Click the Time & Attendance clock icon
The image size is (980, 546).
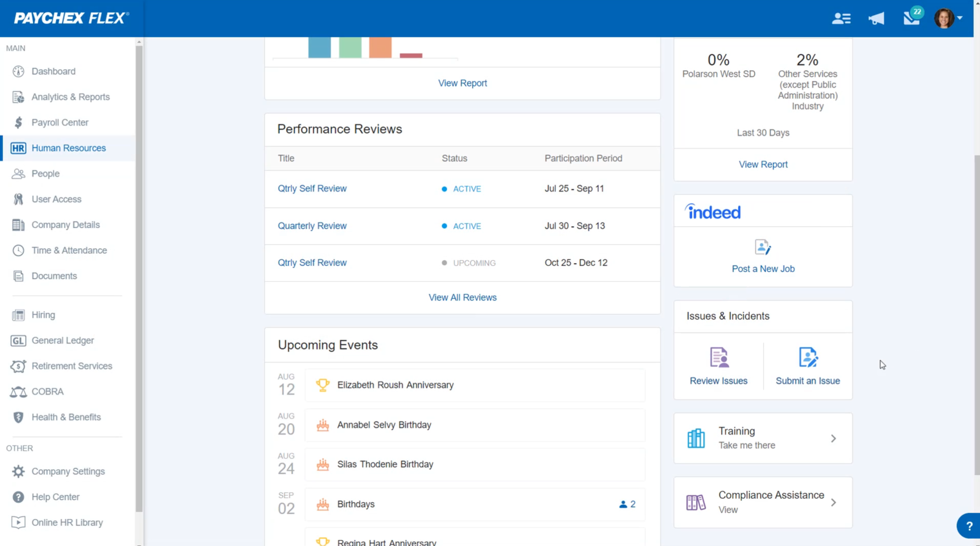pos(18,250)
